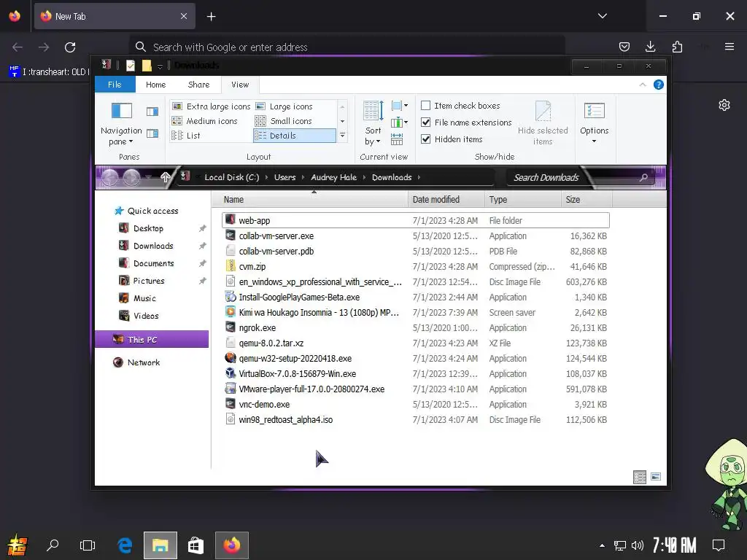Select collab-vm-server.pdb file

pos(415,251)
